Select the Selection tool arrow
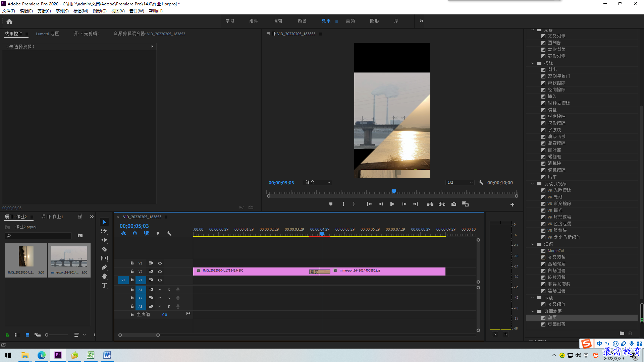644x362 pixels. (x=104, y=222)
